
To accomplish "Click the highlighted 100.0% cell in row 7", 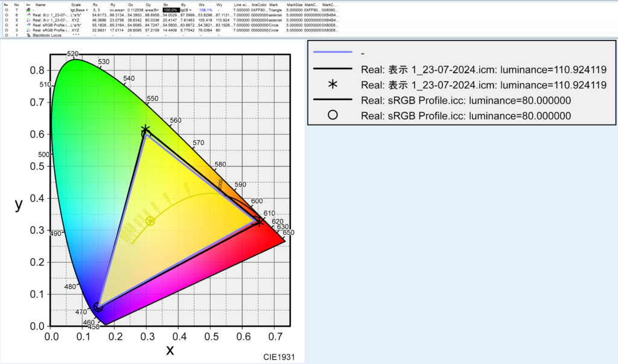I will click(x=171, y=10).
